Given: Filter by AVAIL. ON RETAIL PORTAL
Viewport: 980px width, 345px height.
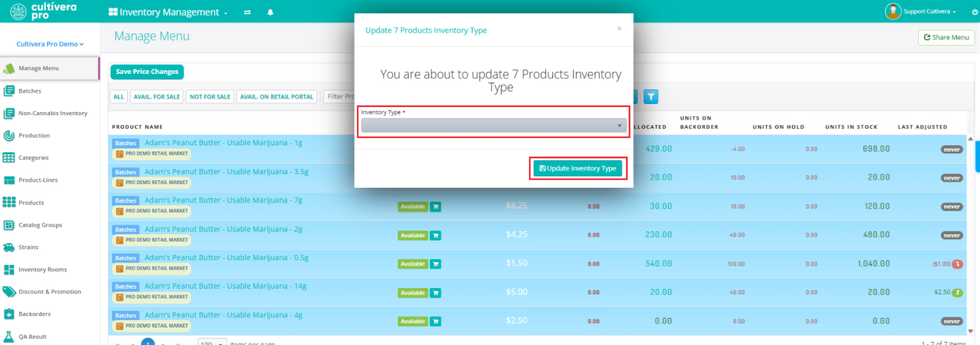Looking at the screenshot, I should 277,96.
